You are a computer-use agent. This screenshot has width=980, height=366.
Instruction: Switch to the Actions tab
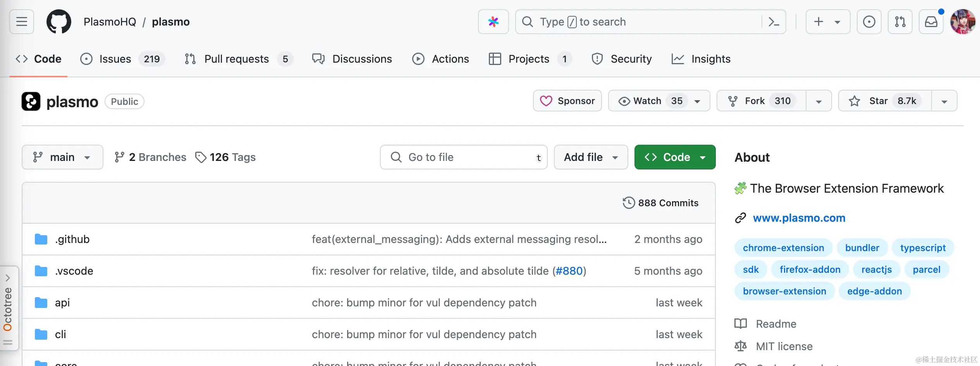click(440, 59)
